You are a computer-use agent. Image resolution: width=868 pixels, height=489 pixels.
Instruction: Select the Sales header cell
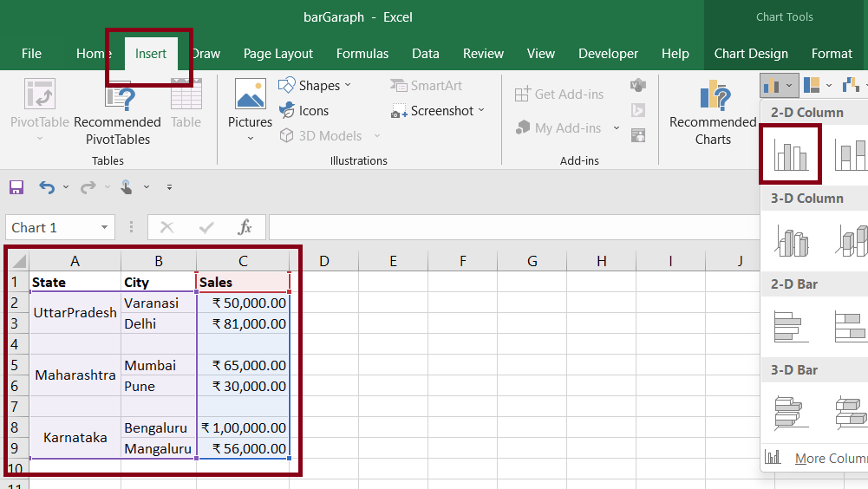[243, 282]
